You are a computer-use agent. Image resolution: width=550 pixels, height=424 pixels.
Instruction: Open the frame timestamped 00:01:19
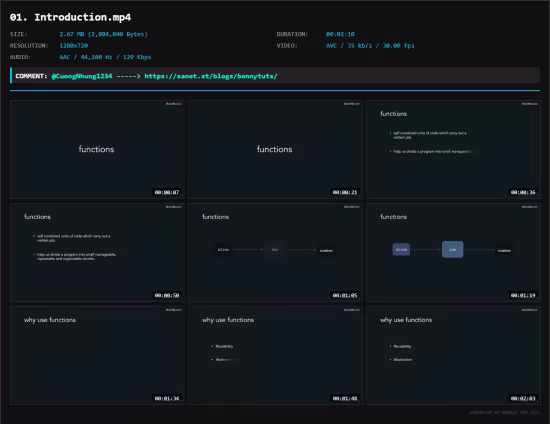(453, 253)
